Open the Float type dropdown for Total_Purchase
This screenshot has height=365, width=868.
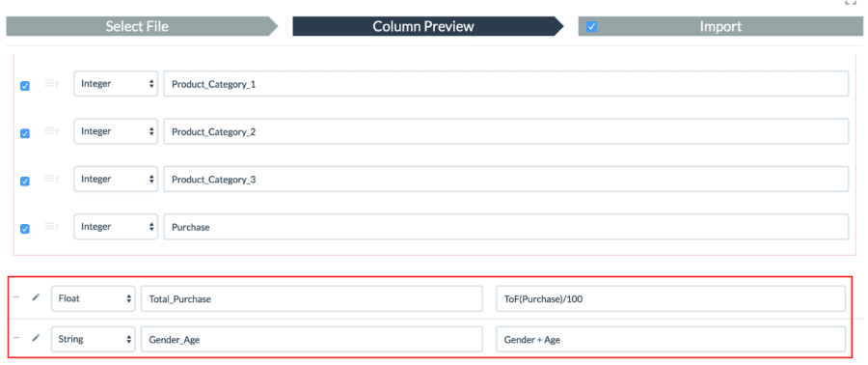tap(93, 299)
